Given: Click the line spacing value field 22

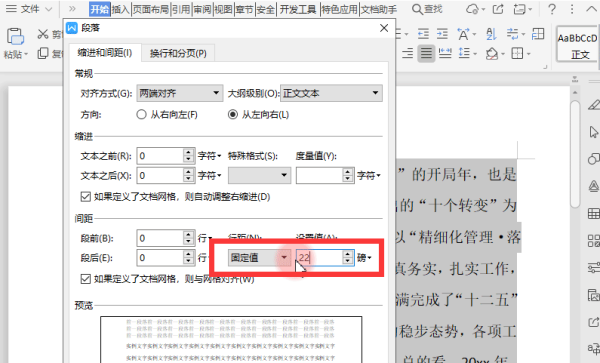Looking at the screenshot, I should coord(320,258).
